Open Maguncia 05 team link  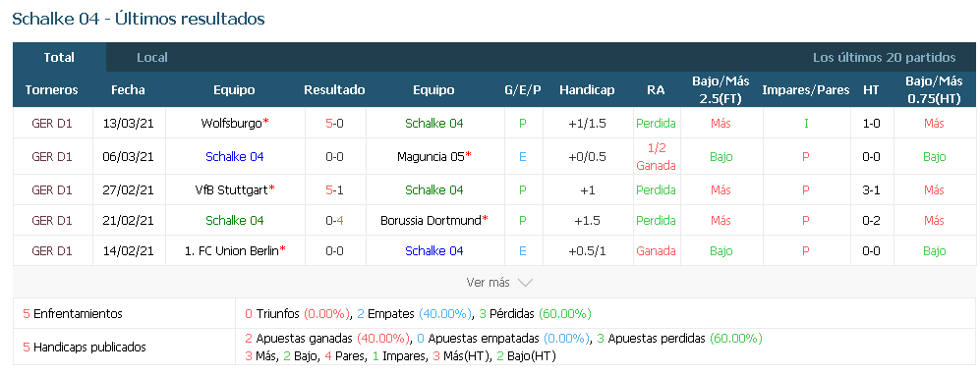[x=431, y=157]
